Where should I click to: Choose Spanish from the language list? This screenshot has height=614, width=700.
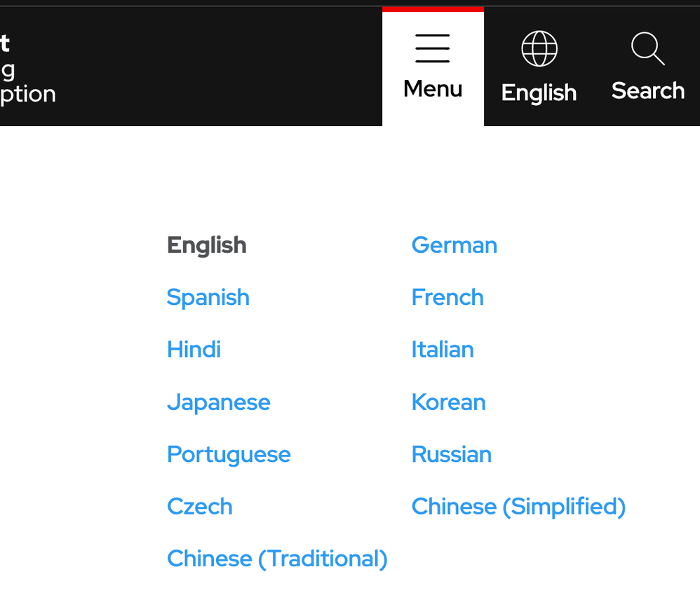pyautogui.click(x=208, y=297)
